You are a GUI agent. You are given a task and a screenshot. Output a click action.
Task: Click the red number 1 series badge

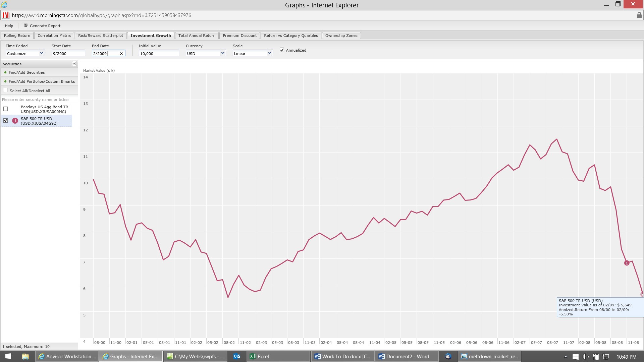[15, 121]
